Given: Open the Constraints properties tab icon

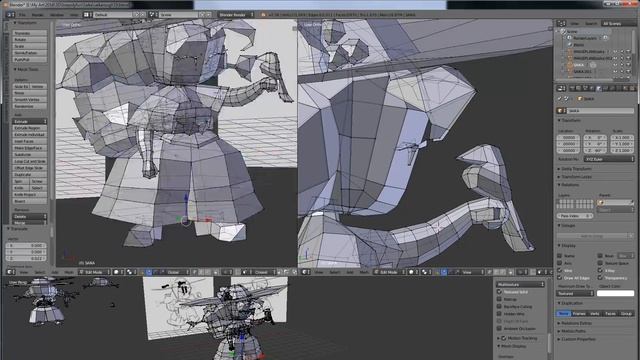Looking at the screenshot, I should (x=605, y=88).
